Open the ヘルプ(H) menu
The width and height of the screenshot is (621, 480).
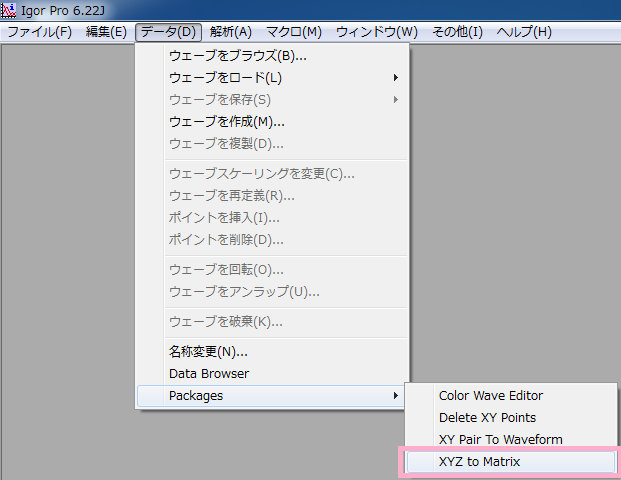coord(524,32)
